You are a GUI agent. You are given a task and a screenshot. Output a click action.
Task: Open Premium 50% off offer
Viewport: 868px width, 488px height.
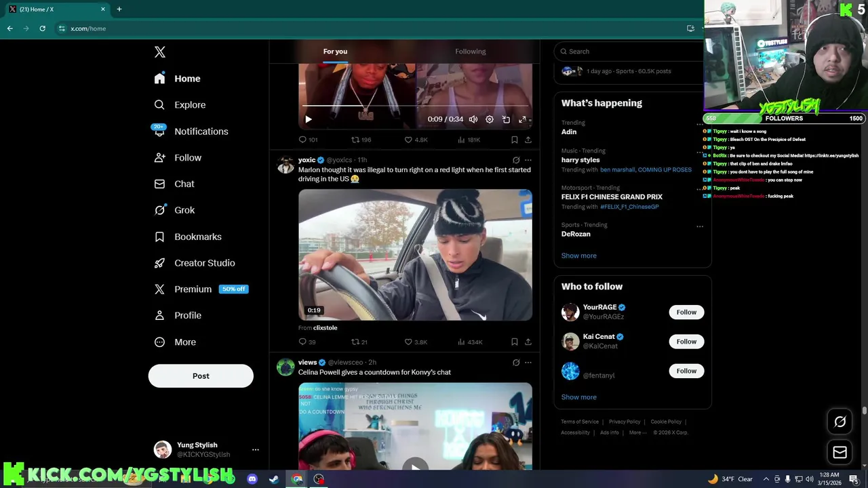[201, 289]
